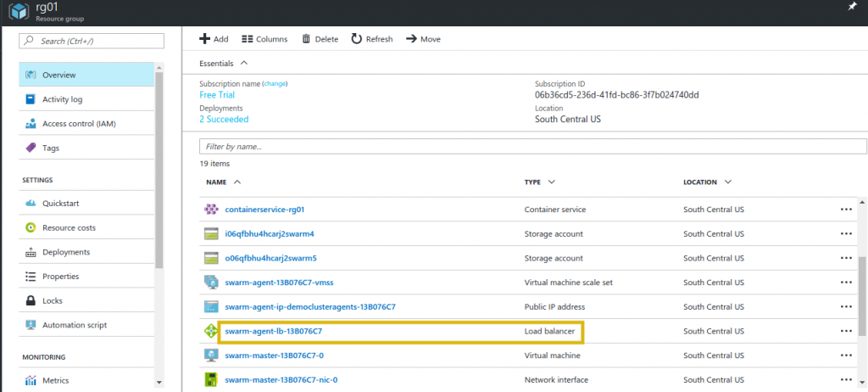868x392 pixels.
Task: Open ellipsis menu for i06qfbhu4hcarj2swarm4
Action: [x=846, y=233]
